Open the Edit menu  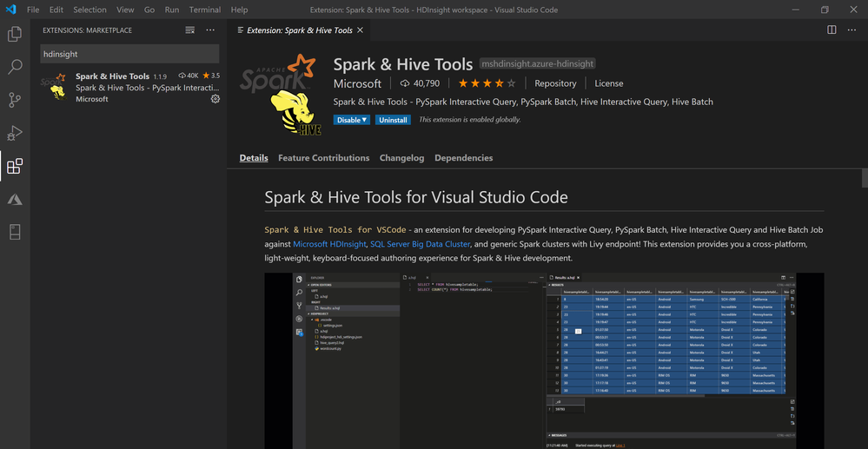pyautogui.click(x=56, y=10)
